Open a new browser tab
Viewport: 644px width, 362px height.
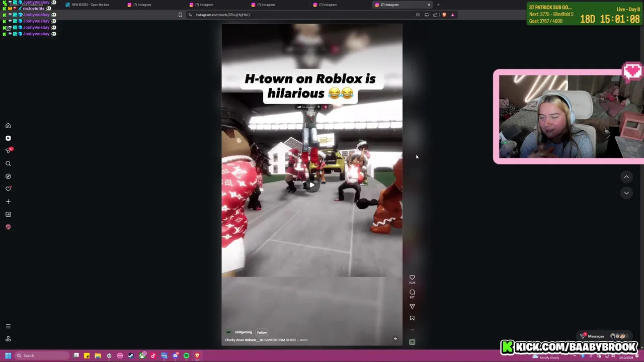tap(438, 5)
